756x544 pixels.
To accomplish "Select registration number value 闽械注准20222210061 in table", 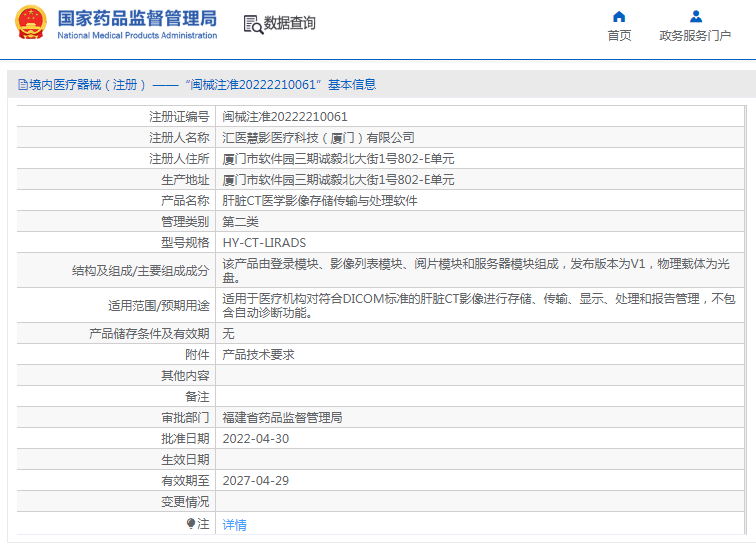I will click(285, 117).
